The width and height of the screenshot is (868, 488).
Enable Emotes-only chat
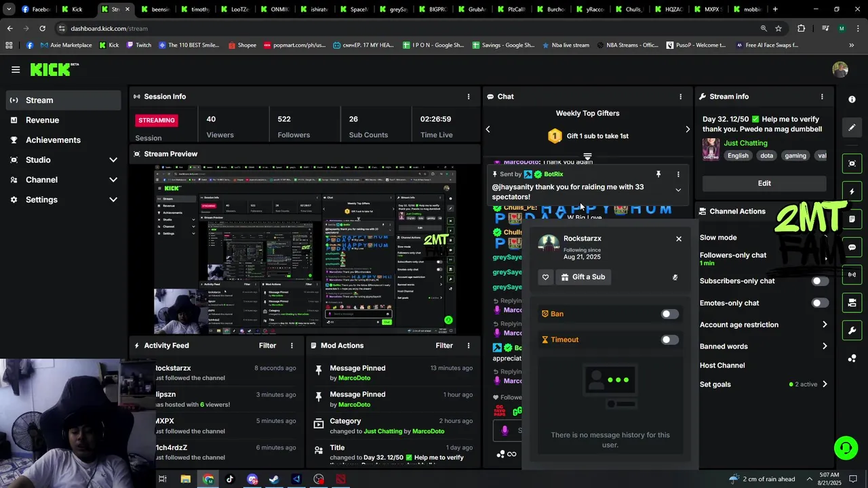click(820, 303)
